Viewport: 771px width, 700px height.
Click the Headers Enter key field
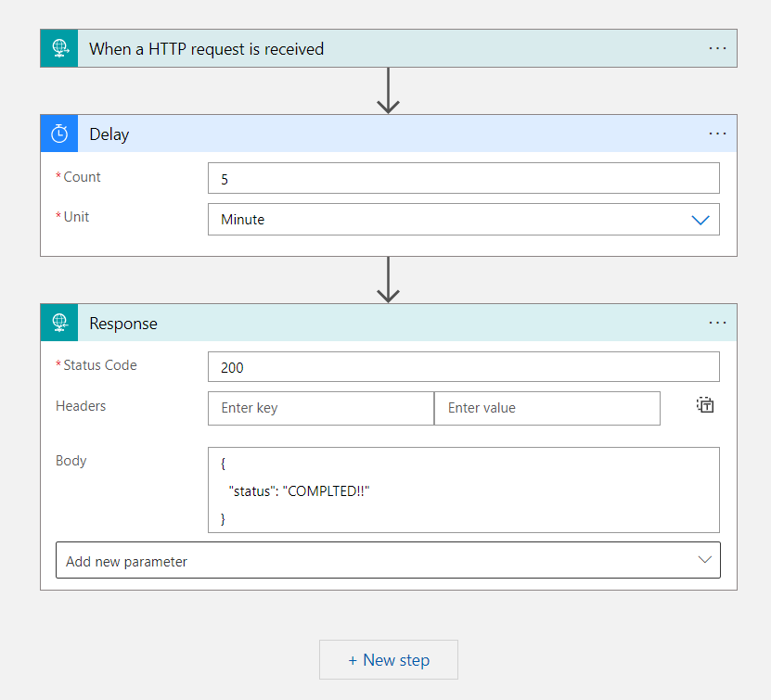321,408
